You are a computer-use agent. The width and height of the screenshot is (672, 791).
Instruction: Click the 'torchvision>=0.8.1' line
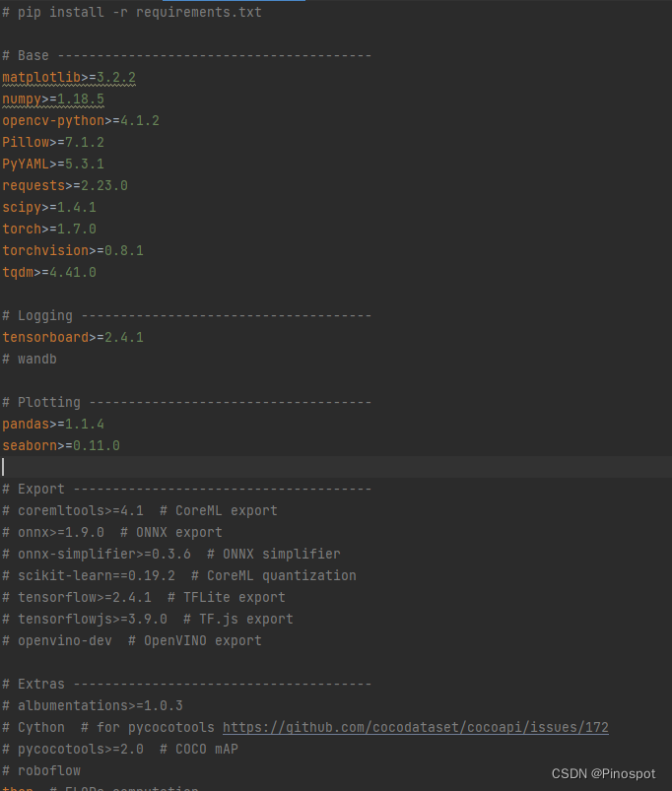pyautogui.click(x=73, y=251)
